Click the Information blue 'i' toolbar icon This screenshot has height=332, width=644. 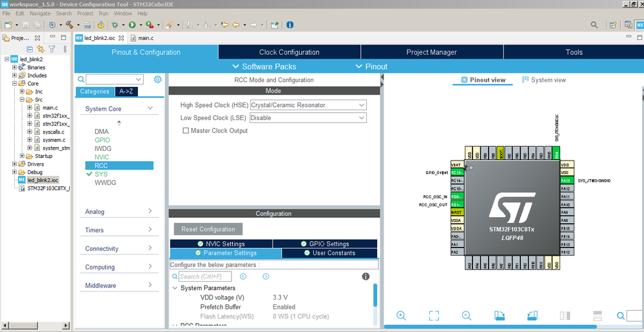[290, 25]
